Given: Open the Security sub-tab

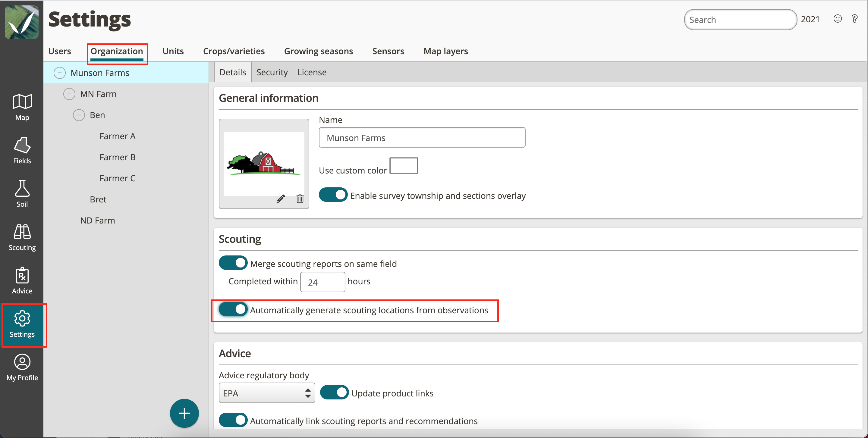Looking at the screenshot, I should coord(272,72).
